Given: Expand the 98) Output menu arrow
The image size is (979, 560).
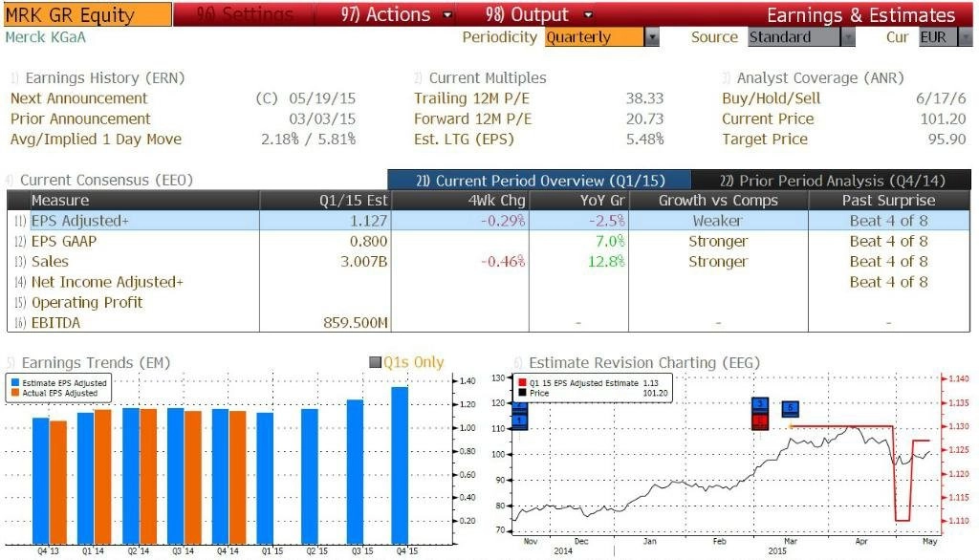Looking at the screenshot, I should pos(588,15).
